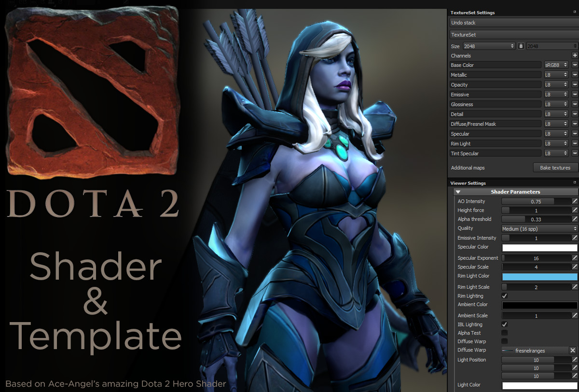Enable the Alpha Test checkbox
Image resolution: width=579 pixels, height=392 pixels.
[505, 333]
